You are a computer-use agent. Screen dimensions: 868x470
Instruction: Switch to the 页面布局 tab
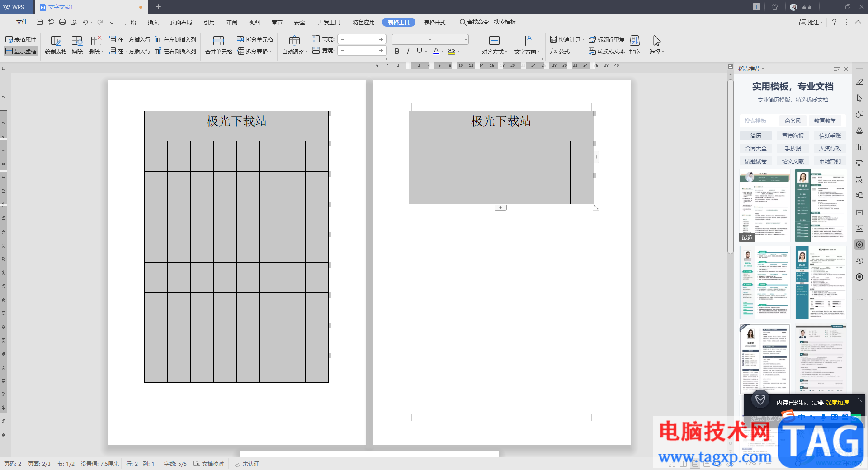(181, 22)
